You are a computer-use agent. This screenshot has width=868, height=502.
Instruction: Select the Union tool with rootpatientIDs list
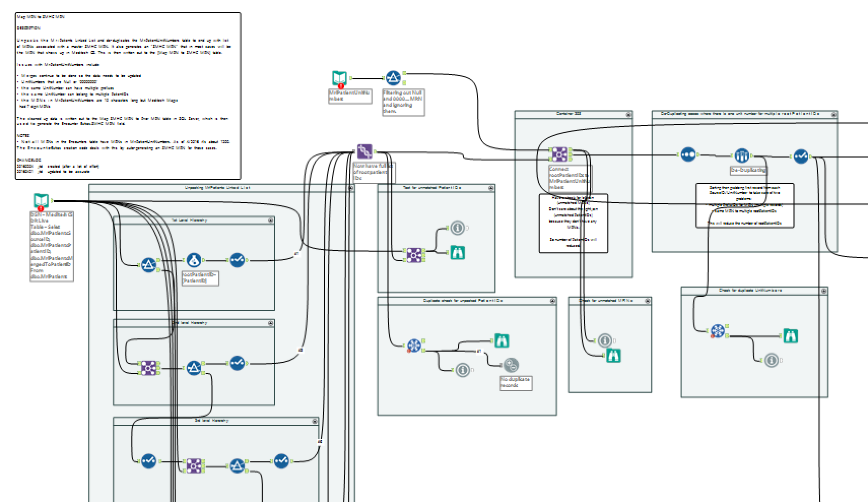[x=364, y=151]
